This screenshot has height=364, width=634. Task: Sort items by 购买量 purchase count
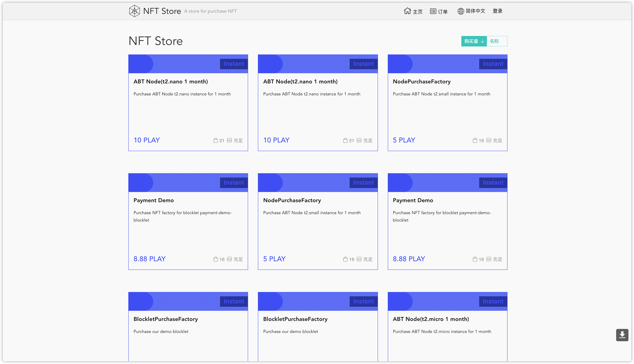[471, 41]
